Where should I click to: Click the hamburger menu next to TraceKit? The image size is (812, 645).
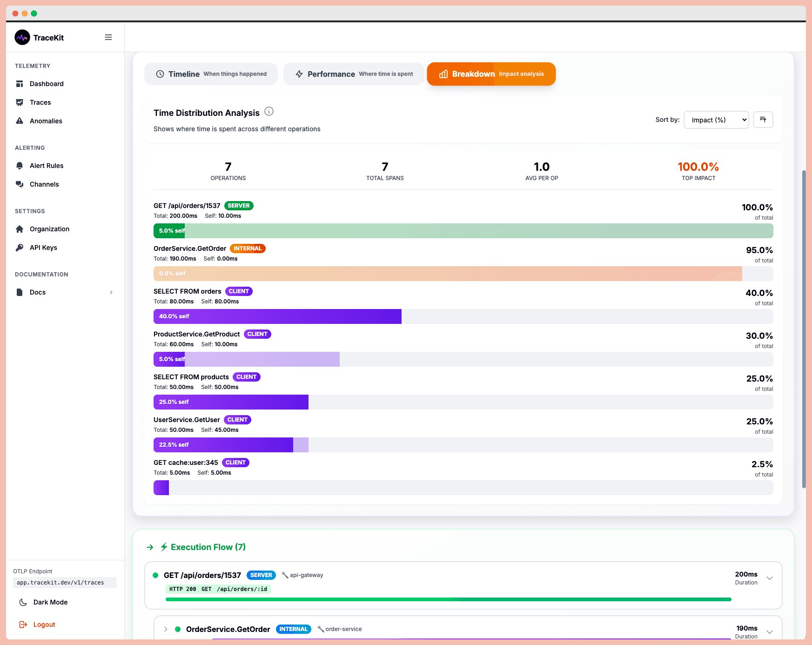coord(108,37)
